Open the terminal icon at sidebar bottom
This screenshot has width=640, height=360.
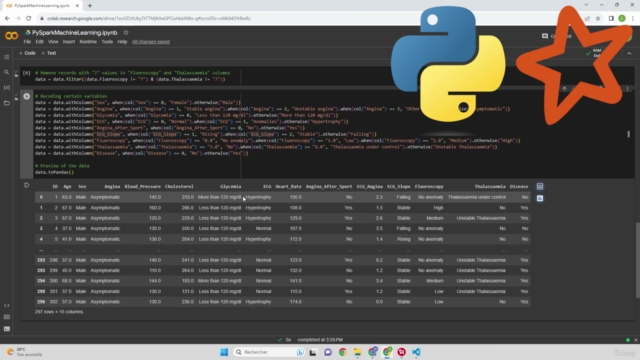pos(7,329)
